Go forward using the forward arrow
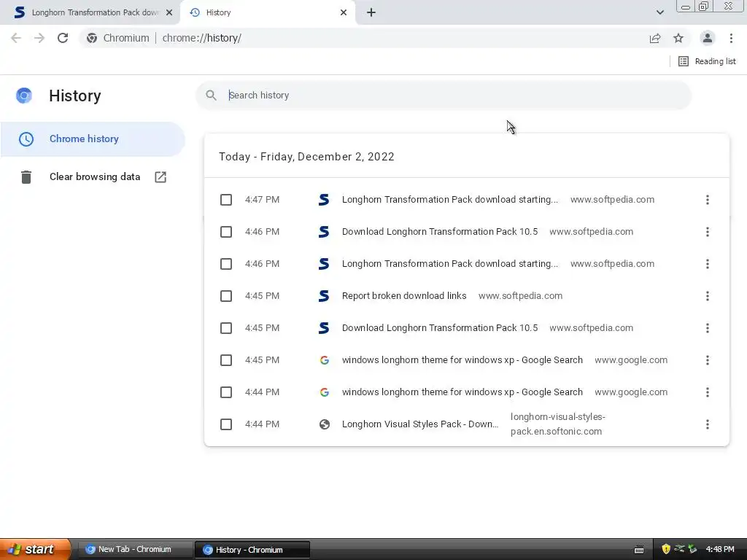747x560 pixels. click(x=39, y=38)
